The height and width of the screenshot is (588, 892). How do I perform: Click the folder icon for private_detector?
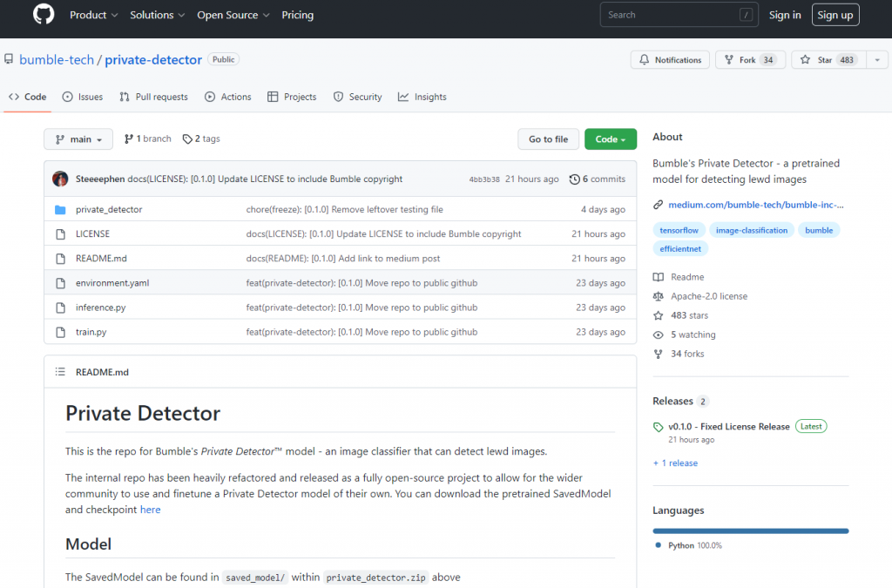point(60,209)
